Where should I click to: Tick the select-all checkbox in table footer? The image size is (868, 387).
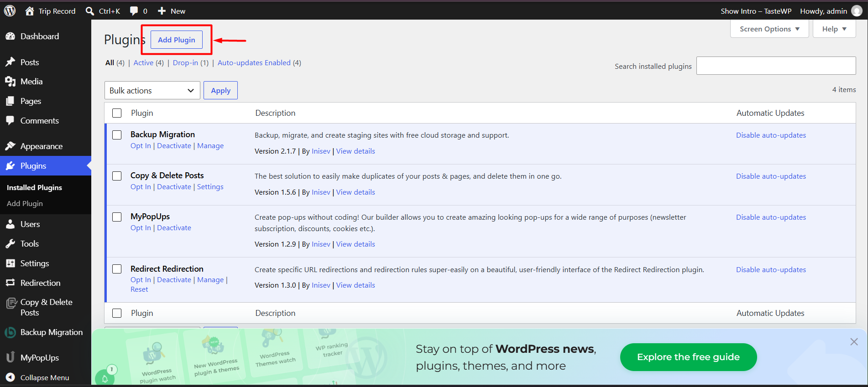click(117, 313)
